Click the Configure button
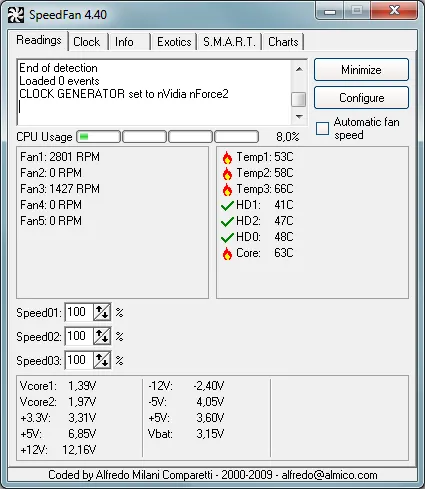The width and height of the screenshot is (425, 489). 361,98
